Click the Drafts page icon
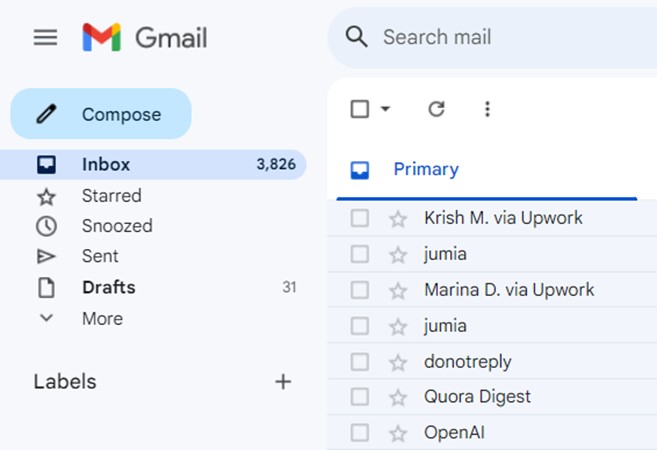The height and width of the screenshot is (450, 657). tap(46, 287)
